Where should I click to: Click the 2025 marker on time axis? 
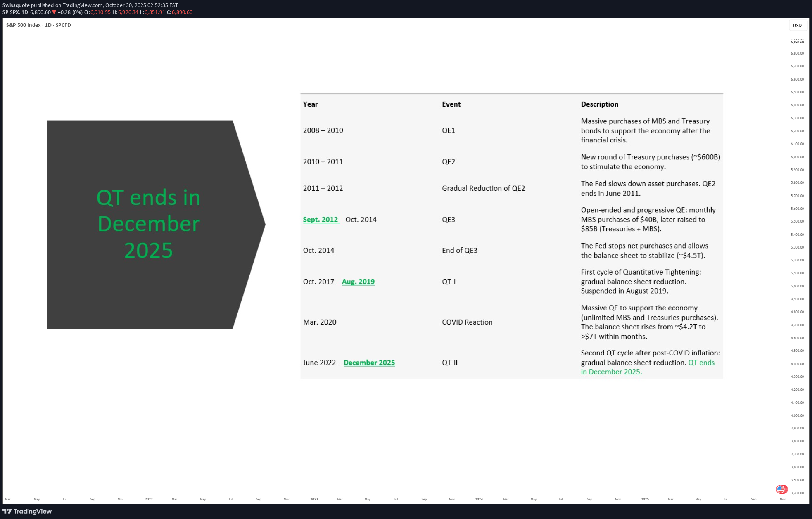click(645, 499)
